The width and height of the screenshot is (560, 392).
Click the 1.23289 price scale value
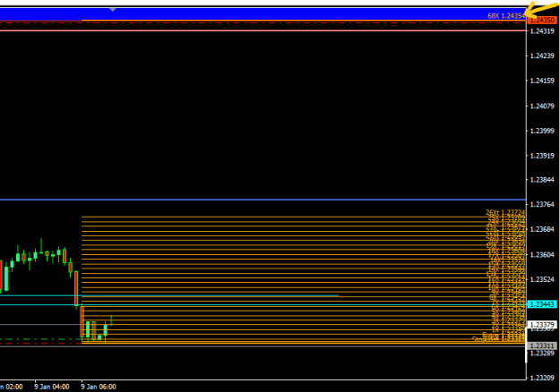[542, 354]
